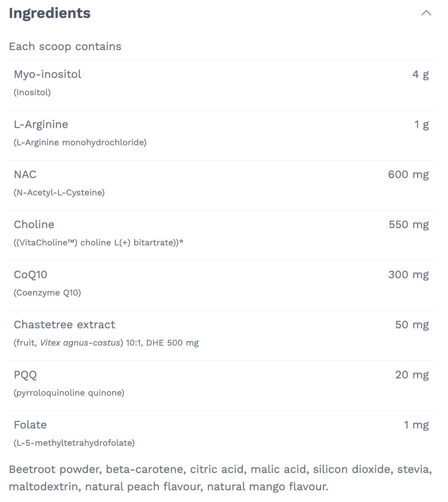Click the pyrroloquinoline quinone description
448x502 pixels.
69,393
